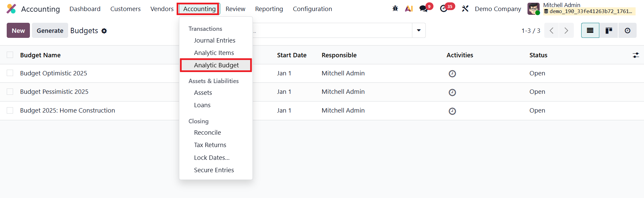Open the AI assistant icon
Screen dimensions: 644x198
pyautogui.click(x=409, y=9)
